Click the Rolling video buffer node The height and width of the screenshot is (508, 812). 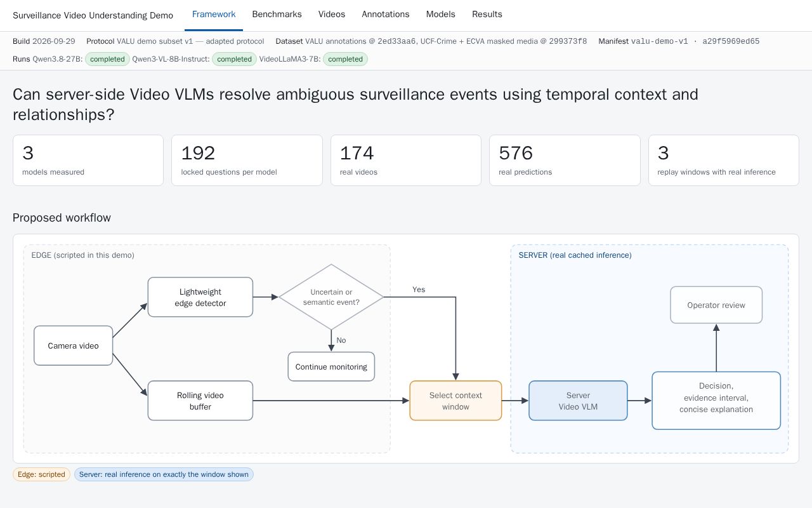200,401
